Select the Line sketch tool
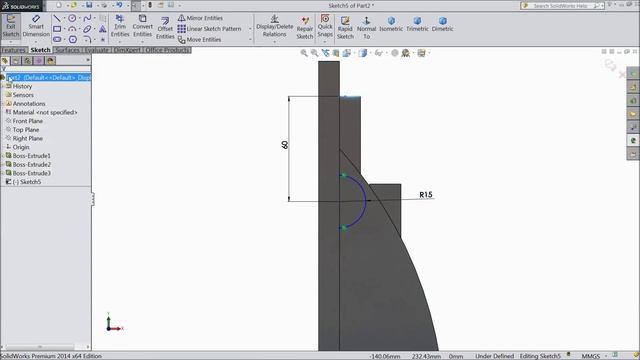Viewport: 640px width, 360px height. [x=57, y=18]
